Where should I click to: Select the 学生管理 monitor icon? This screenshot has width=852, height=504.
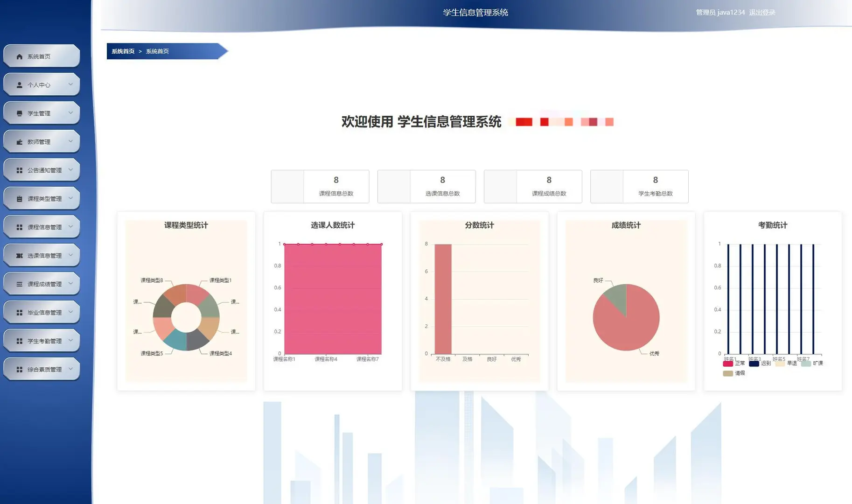point(19,112)
